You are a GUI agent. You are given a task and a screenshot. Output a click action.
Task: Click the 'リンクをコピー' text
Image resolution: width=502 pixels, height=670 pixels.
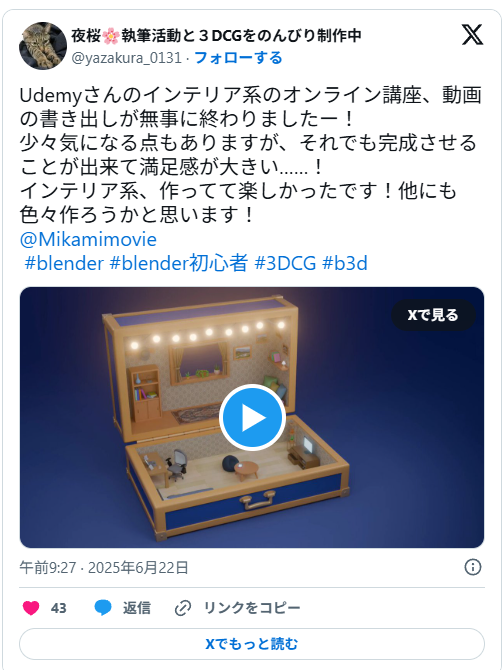point(252,608)
